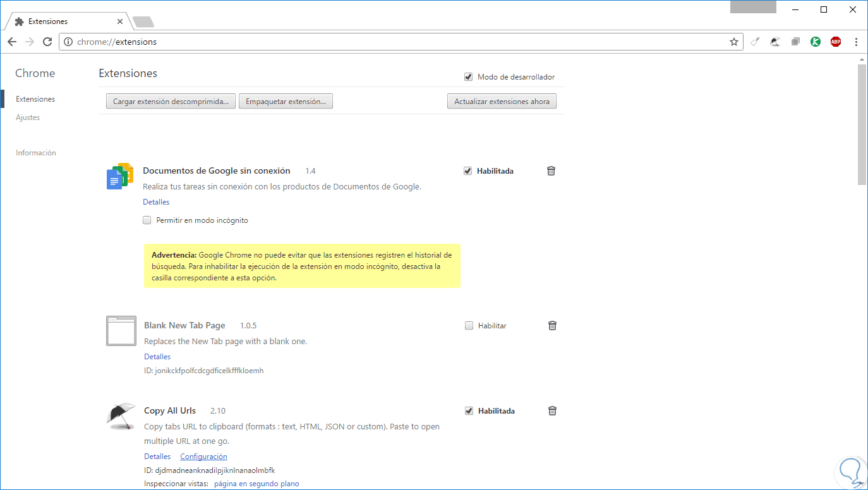Click the vertical page scrollbar thumb
This screenshot has height=490, width=868.
click(x=862, y=124)
